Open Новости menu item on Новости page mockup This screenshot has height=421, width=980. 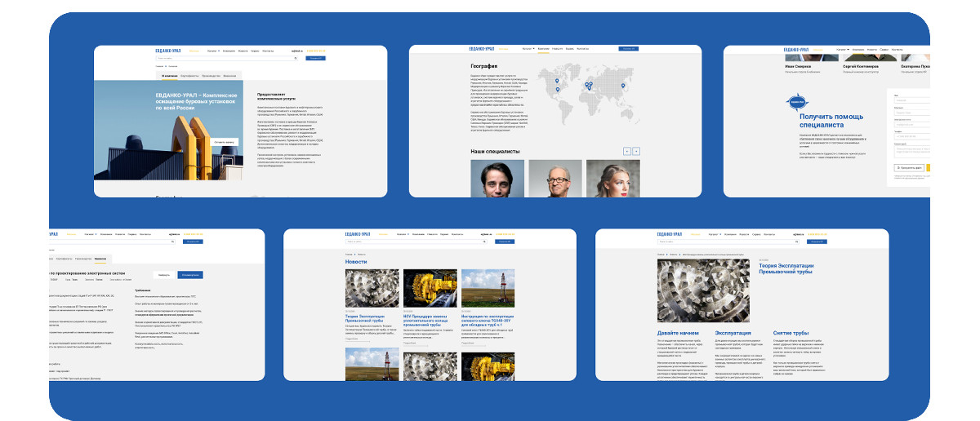pyautogui.click(x=432, y=234)
